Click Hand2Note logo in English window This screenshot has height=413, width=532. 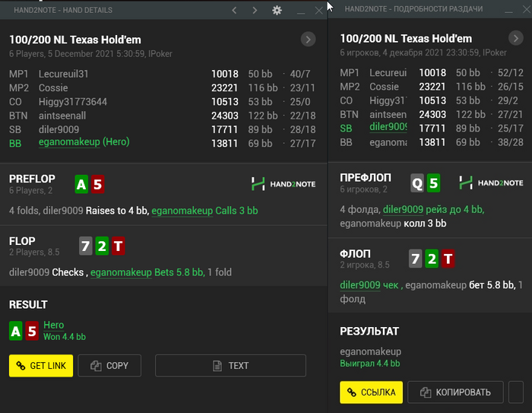click(x=283, y=184)
